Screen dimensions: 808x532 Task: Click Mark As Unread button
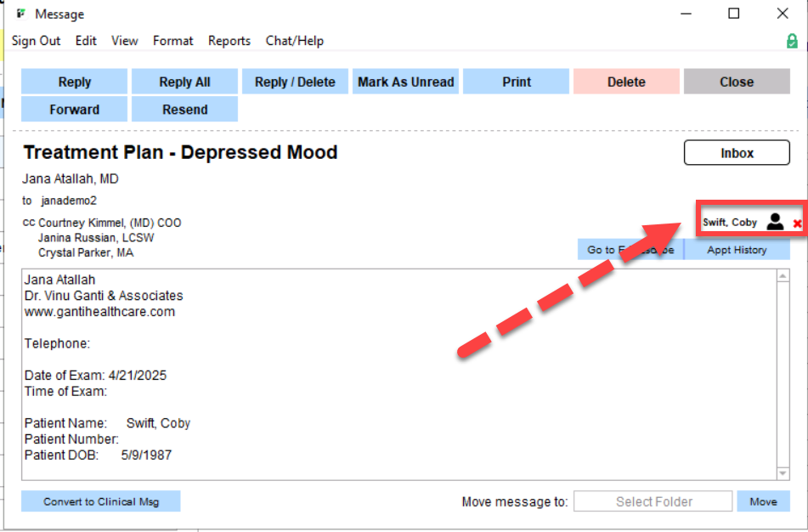coord(405,82)
